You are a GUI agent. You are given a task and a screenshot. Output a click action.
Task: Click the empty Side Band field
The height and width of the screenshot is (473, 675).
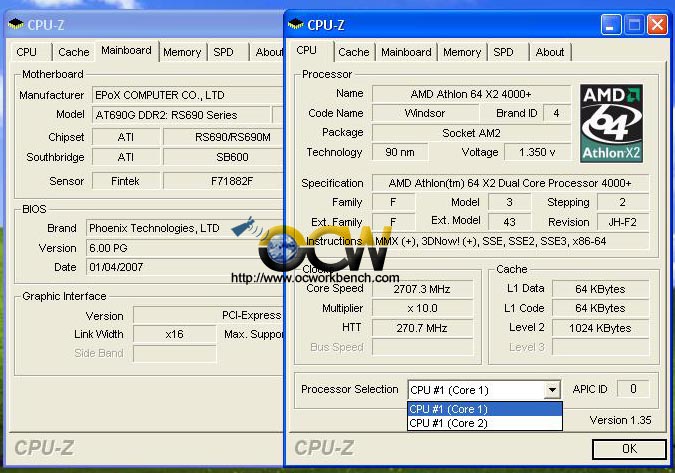click(x=174, y=354)
